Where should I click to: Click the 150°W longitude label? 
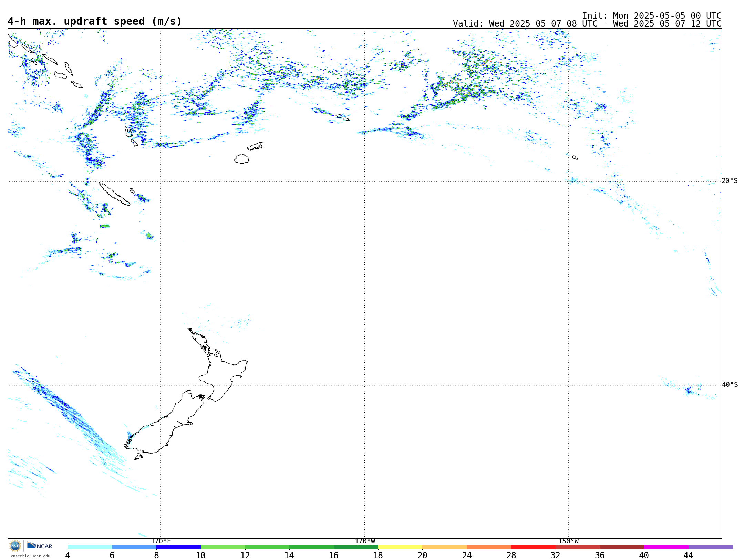point(568,541)
